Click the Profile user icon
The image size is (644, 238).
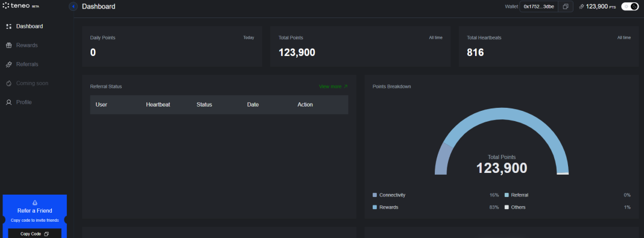[8, 102]
